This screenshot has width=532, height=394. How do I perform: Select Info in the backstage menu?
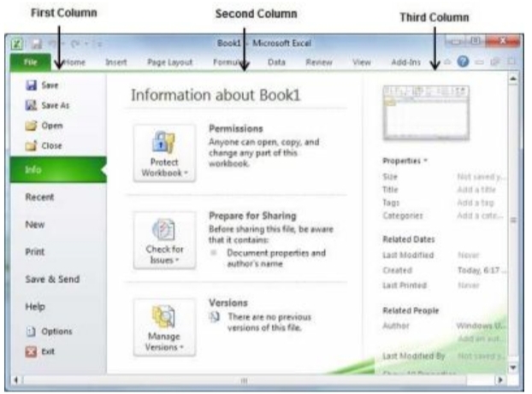point(58,169)
